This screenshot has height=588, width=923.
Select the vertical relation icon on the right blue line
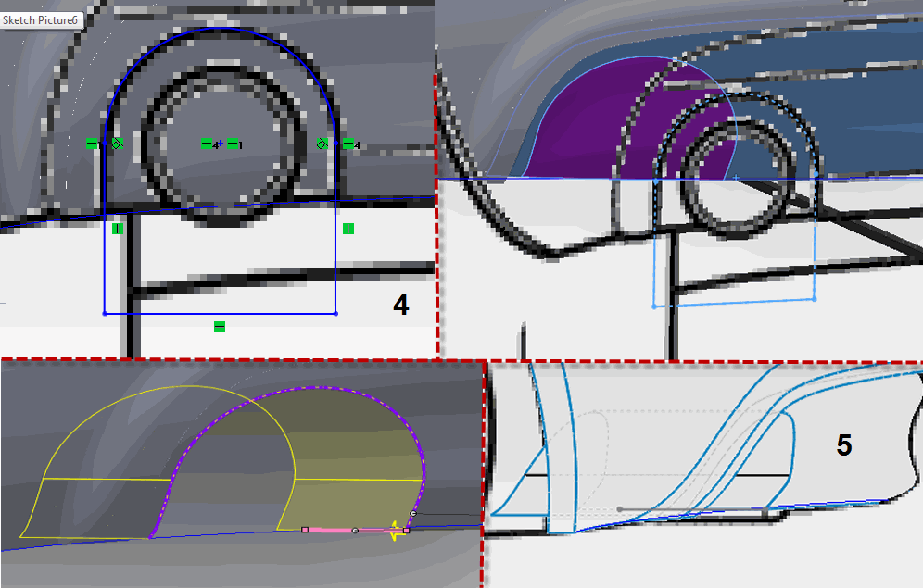348,229
